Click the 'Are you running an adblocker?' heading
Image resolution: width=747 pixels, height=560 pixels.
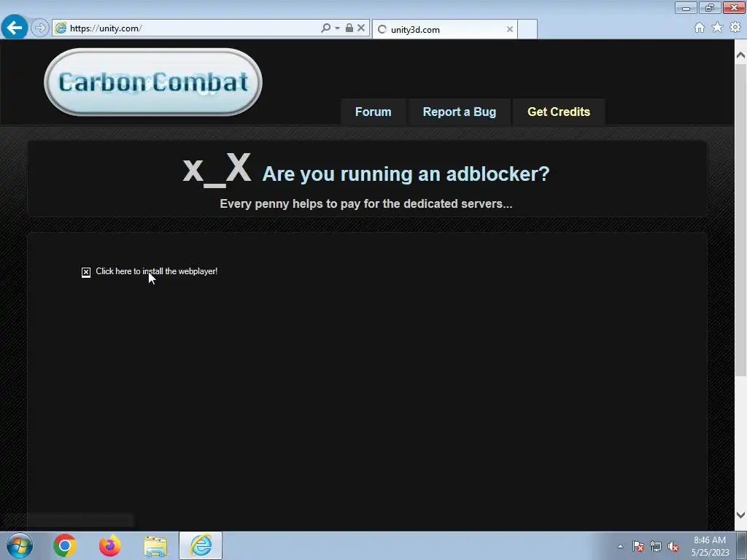(x=406, y=174)
